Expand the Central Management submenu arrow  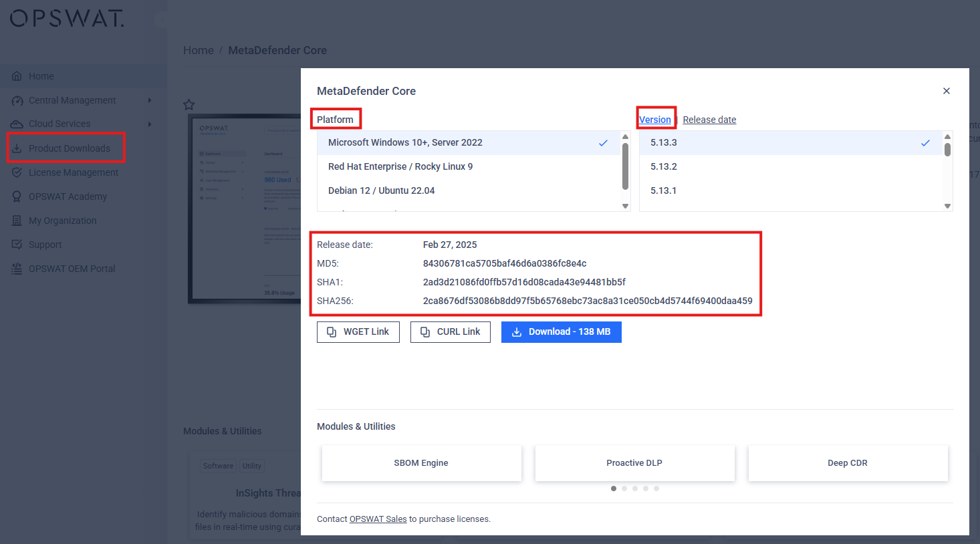pyautogui.click(x=150, y=100)
